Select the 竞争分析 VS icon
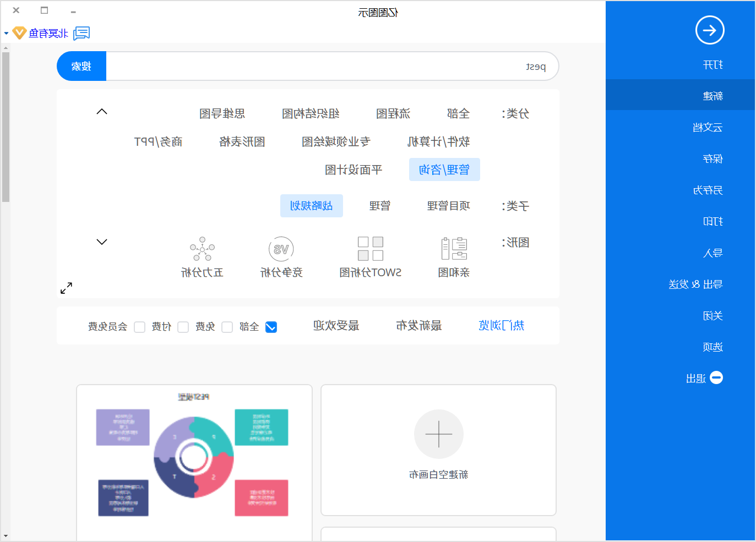This screenshot has height=542, width=756. click(281, 249)
